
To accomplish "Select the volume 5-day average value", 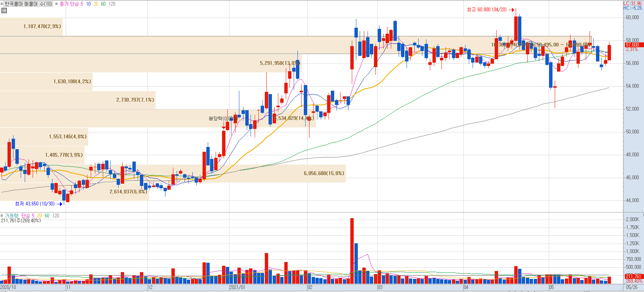I will [x=33, y=216].
